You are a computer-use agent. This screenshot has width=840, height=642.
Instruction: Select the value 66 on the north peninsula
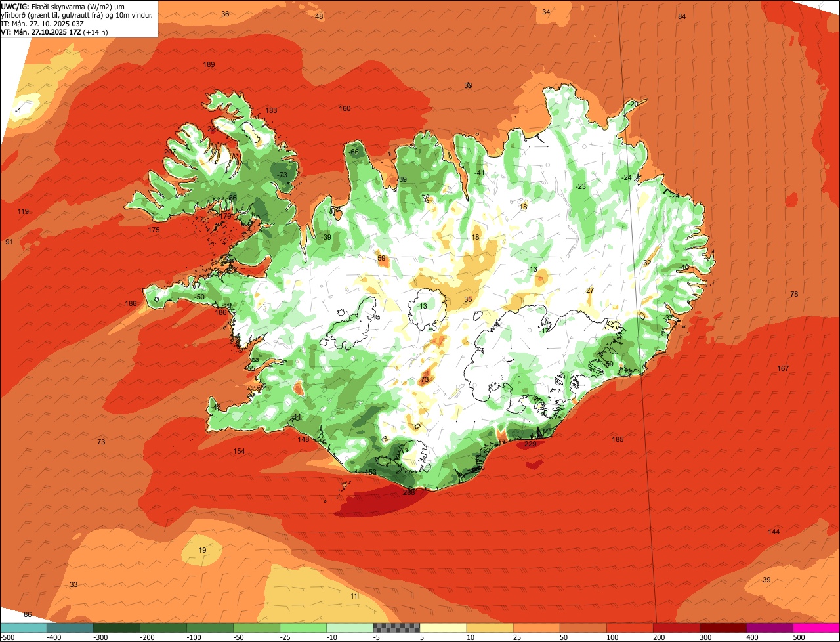[x=354, y=152]
